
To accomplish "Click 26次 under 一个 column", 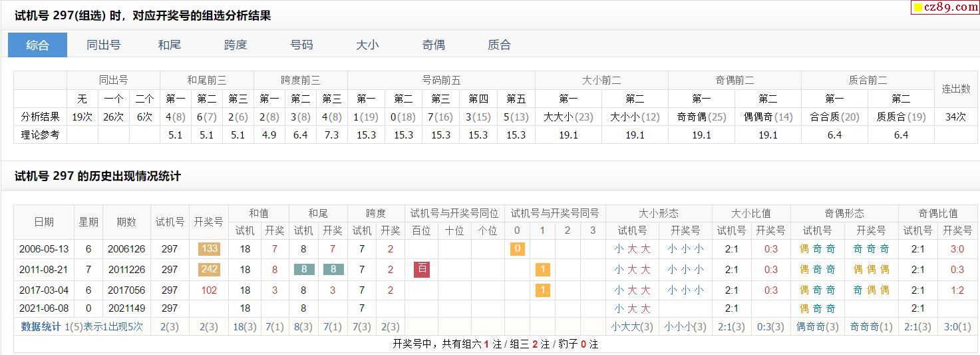I will coord(113,117).
